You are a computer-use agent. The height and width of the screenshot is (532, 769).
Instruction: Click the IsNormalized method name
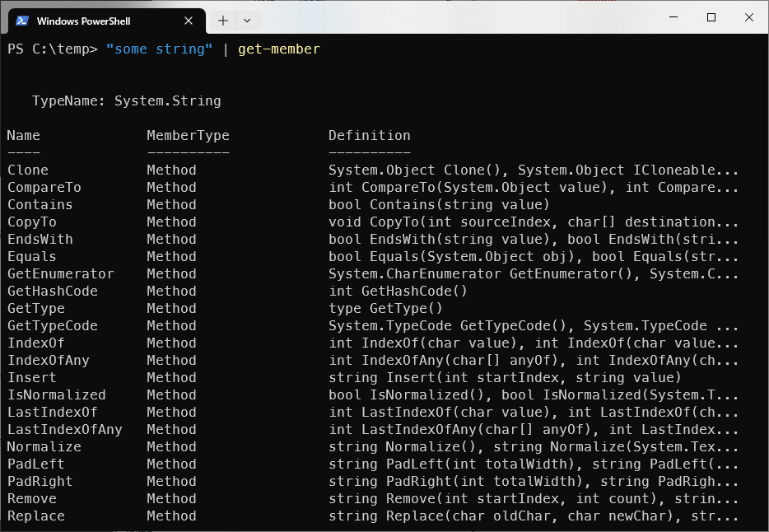point(57,394)
